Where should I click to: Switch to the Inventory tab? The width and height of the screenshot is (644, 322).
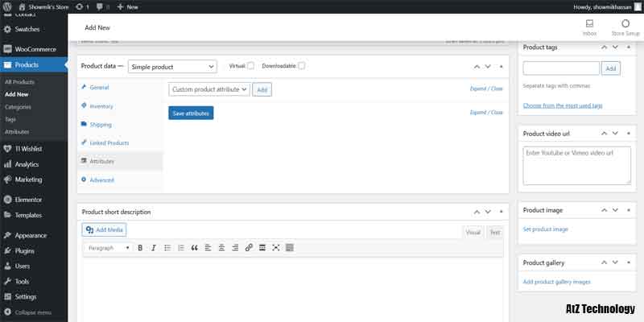coord(101,106)
